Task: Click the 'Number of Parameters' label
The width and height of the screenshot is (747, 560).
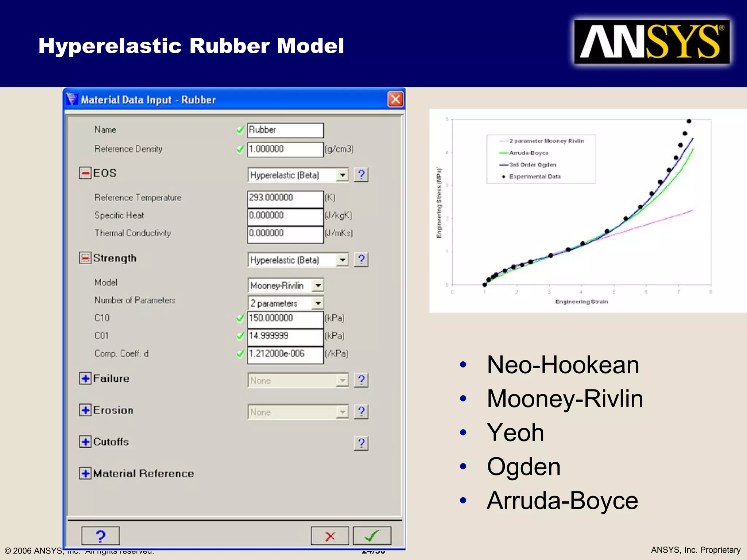Action: 135,300
